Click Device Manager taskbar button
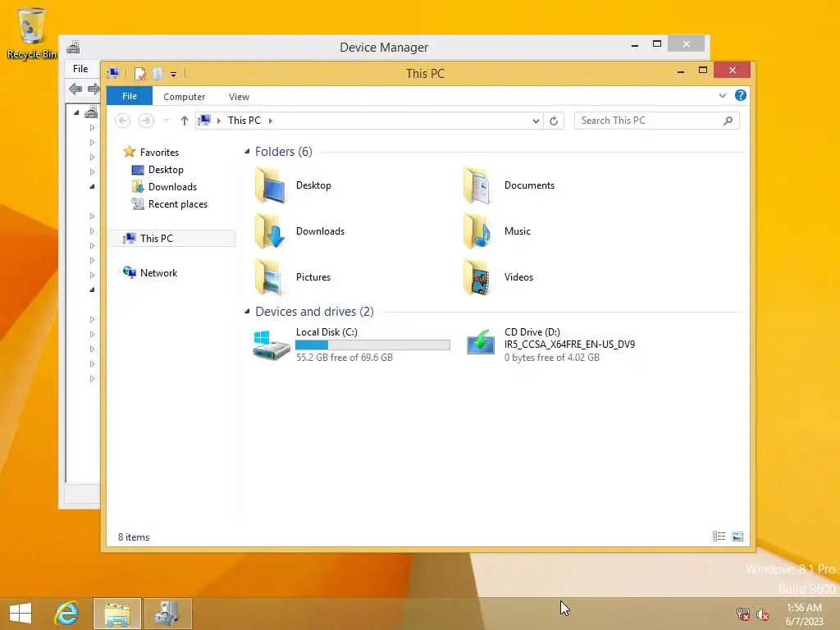The width and height of the screenshot is (840, 630). 167,614
